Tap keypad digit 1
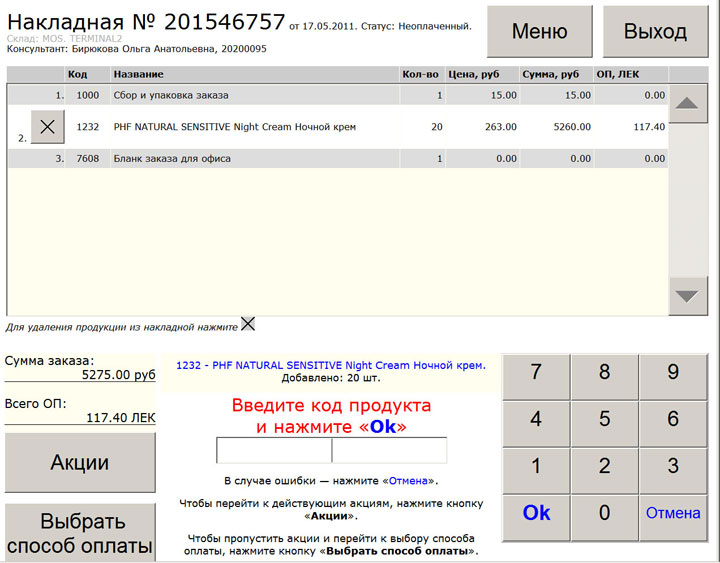This screenshot has height=563, width=720. [x=536, y=471]
